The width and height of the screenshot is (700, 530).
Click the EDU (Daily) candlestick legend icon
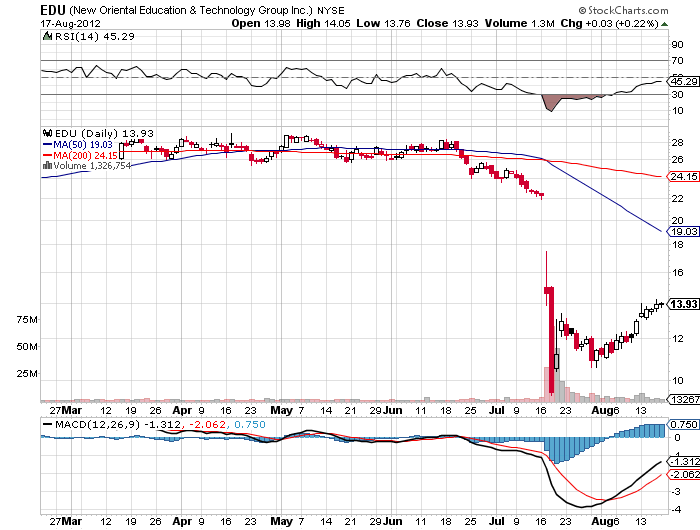[x=46, y=132]
